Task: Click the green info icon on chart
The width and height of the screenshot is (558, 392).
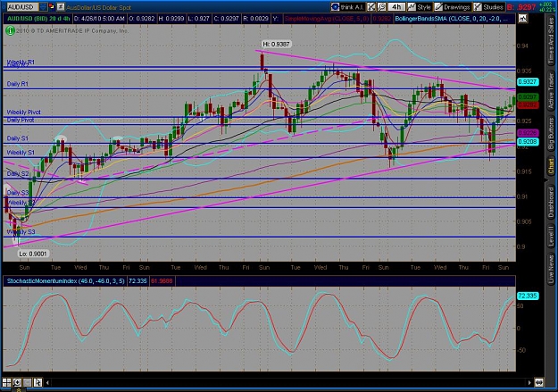Action: (10, 31)
